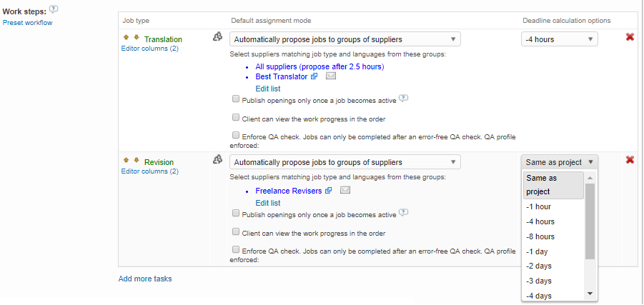Open Translation deadline dropdown showing -4 hours
644x305 pixels.
pyautogui.click(x=559, y=40)
